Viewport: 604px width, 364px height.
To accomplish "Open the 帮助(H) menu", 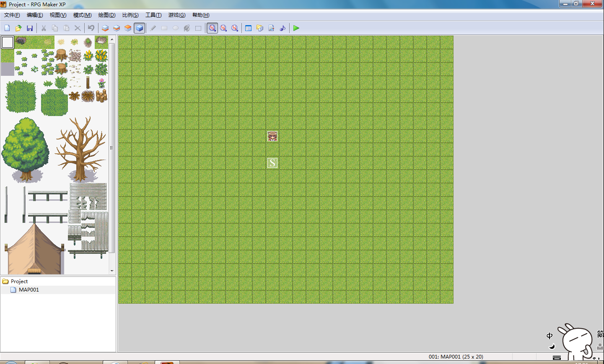I will [201, 15].
